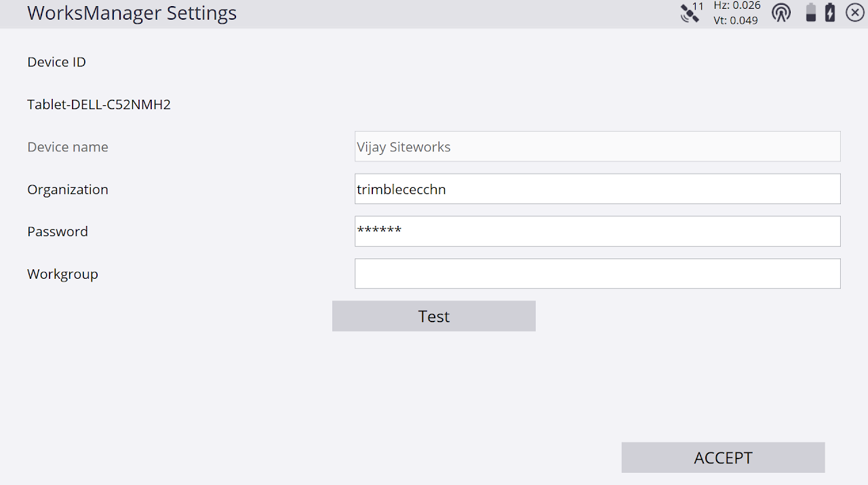Click the Password label text
This screenshot has height=485, width=868.
(x=58, y=231)
